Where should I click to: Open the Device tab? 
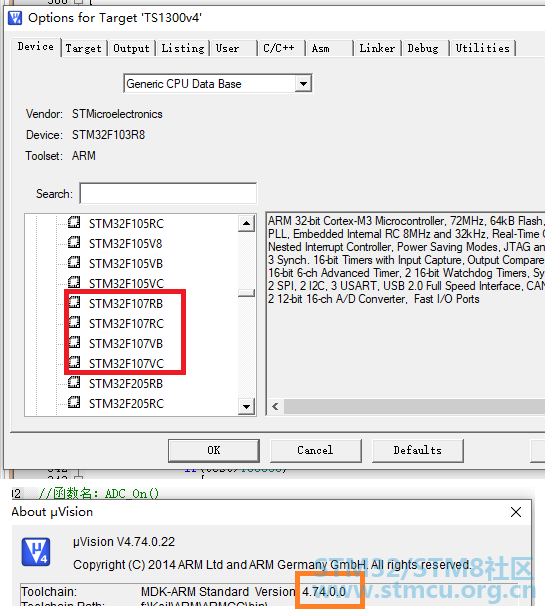(36, 47)
